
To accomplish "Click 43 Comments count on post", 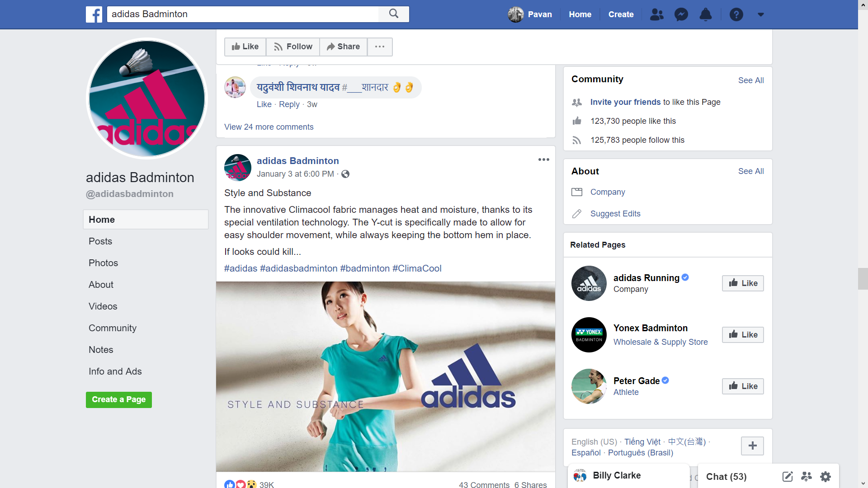I will [x=484, y=484].
